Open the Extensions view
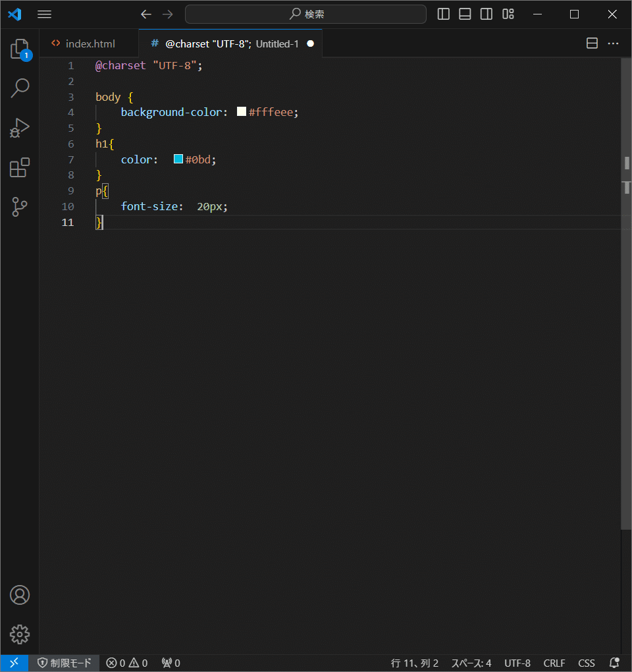This screenshot has width=632, height=672. (x=20, y=167)
